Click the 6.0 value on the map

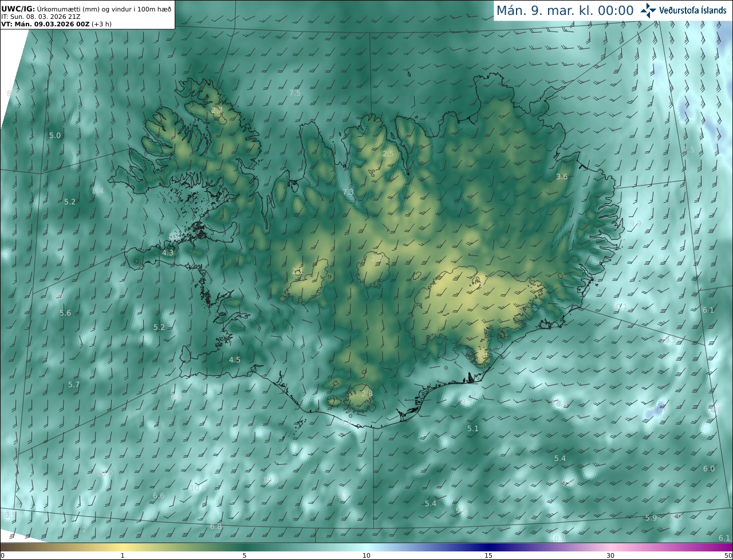[709, 469]
